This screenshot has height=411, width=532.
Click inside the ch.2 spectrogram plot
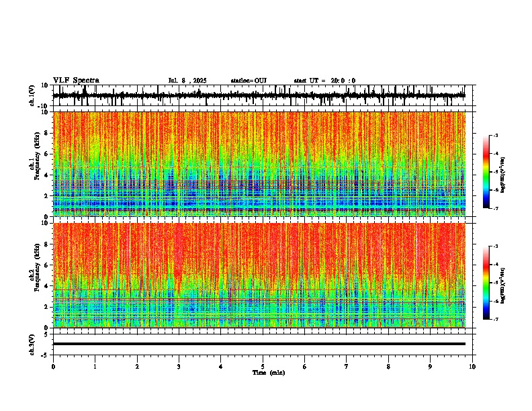[259, 275]
